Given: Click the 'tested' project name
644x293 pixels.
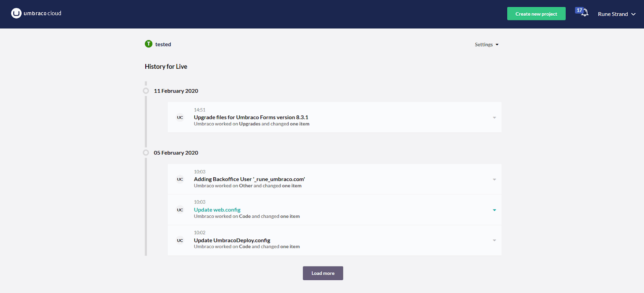Looking at the screenshot, I should (x=163, y=44).
